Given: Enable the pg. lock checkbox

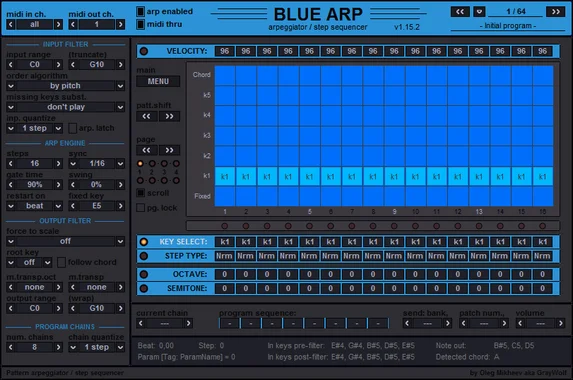Looking at the screenshot, I should click(x=140, y=208).
